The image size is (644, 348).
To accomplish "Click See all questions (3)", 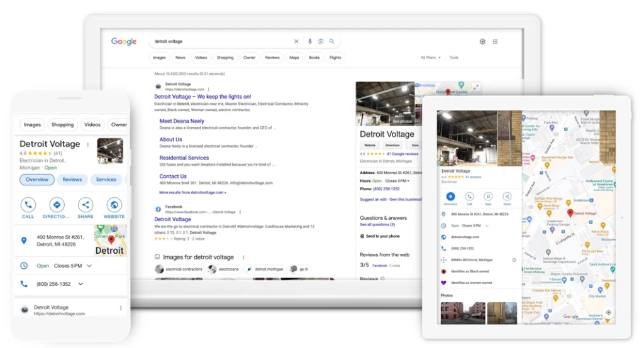I will pyautogui.click(x=377, y=225).
